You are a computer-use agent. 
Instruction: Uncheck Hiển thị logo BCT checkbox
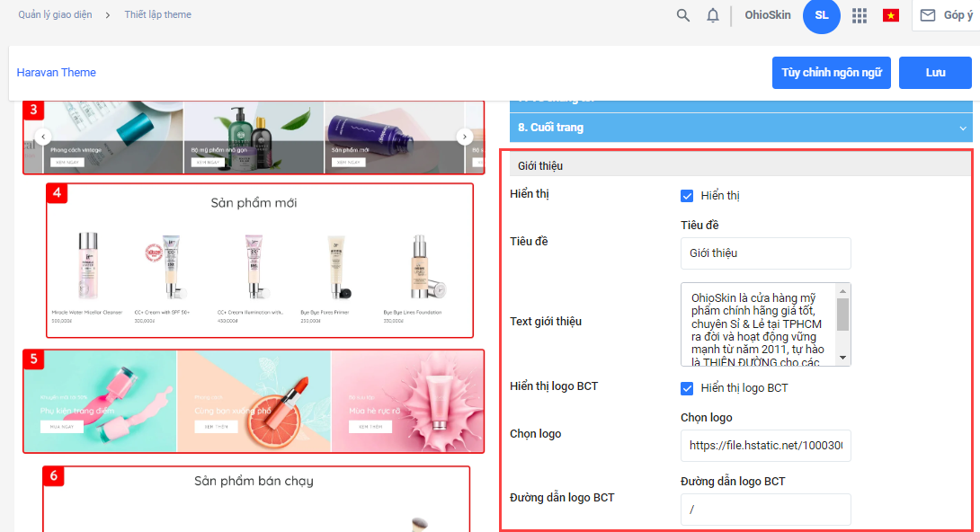[687, 388]
